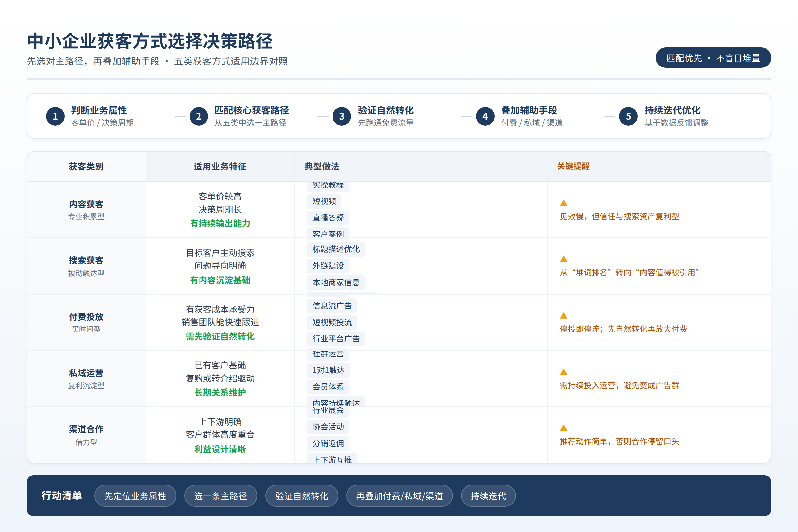
Task: Click the 短视频 tag
Action: pyautogui.click(x=324, y=201)
